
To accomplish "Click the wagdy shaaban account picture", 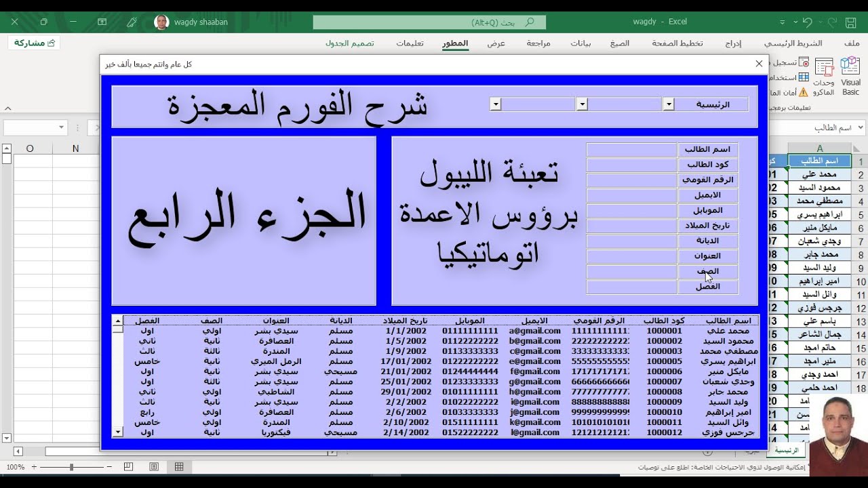I will tap(161, 22).
